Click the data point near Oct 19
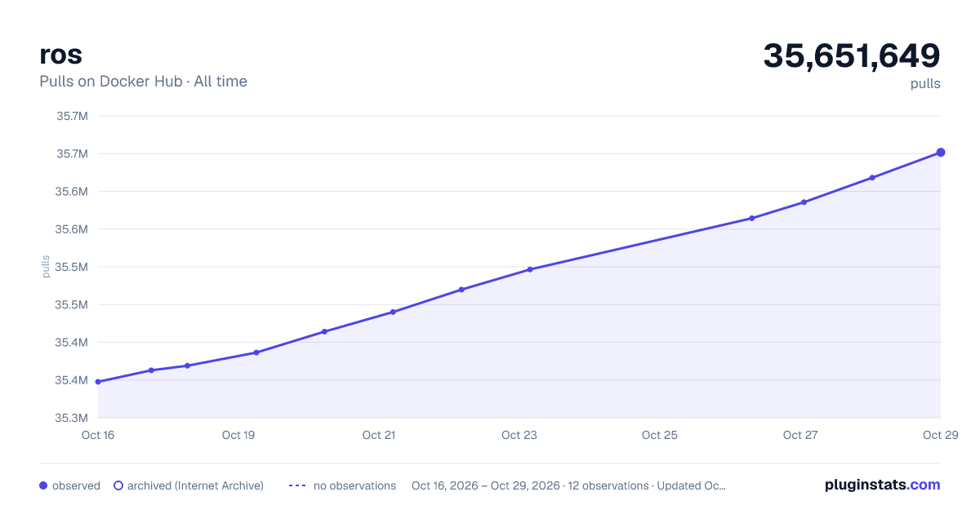 [x=256, y=352]
